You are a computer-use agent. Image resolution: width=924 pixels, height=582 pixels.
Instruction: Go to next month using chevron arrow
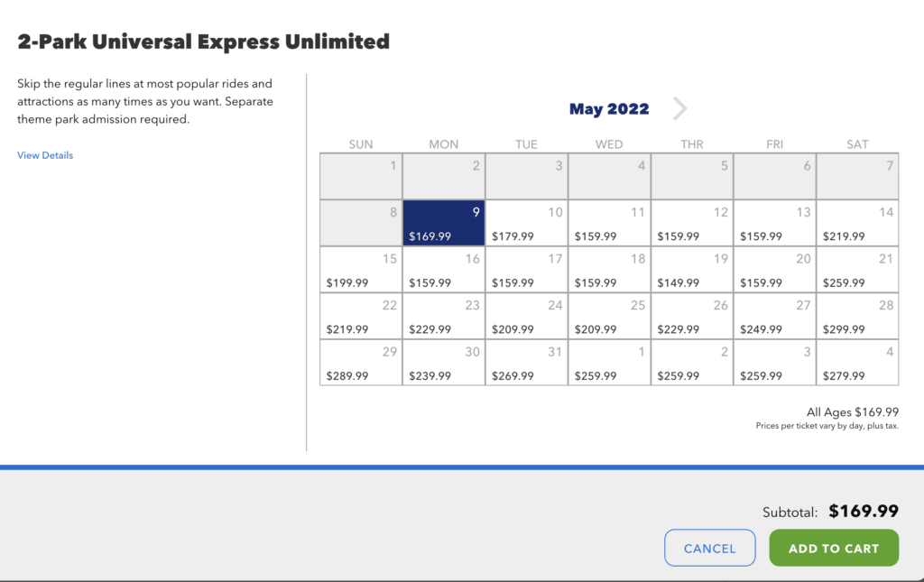click(679, 109)
